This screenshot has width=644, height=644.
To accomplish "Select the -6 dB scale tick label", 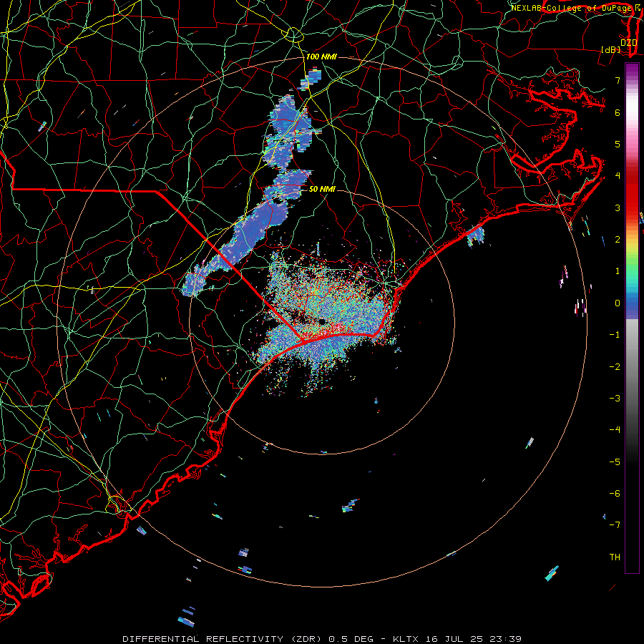I will [615, 494].
